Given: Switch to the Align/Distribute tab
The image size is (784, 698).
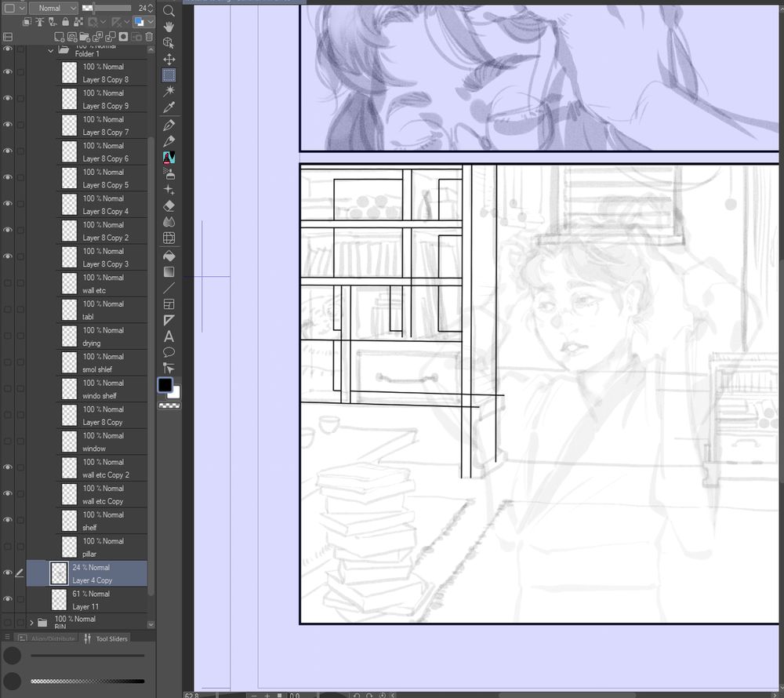Looking at the screenshot, I should point(46,639).
